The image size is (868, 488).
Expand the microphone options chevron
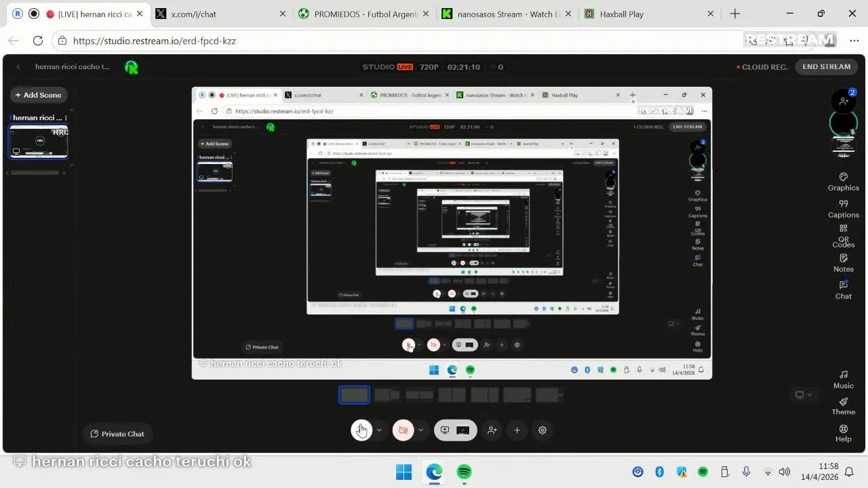pyautogui.click(x=379, y=430)
